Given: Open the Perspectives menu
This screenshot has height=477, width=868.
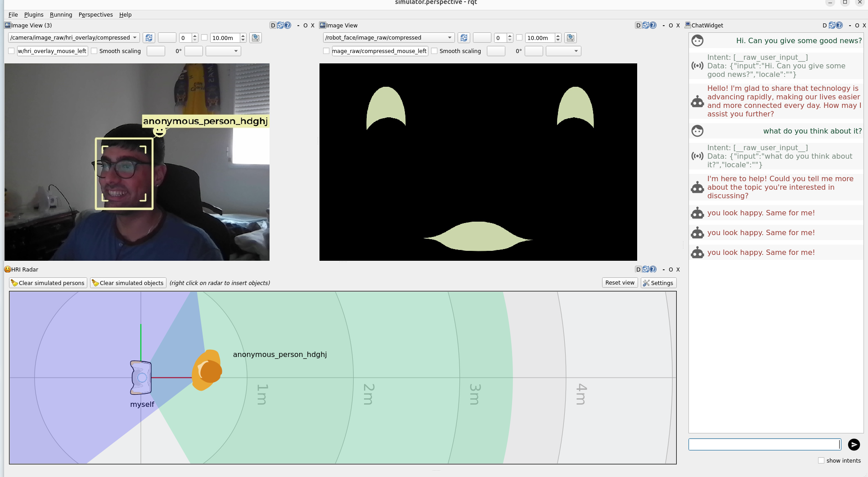Looking at the screenshot, I should (x=95, y=14).
